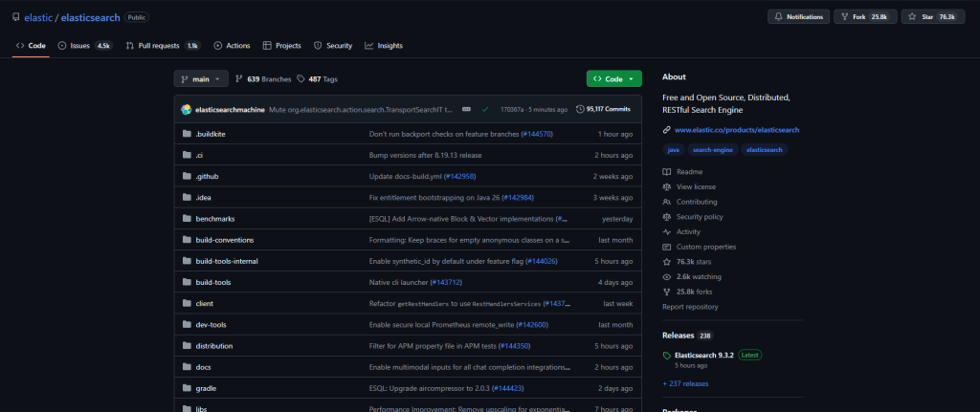
Task: Expand commit message ellipsis button
Action: pyautogui.click(x=466, y=109)
